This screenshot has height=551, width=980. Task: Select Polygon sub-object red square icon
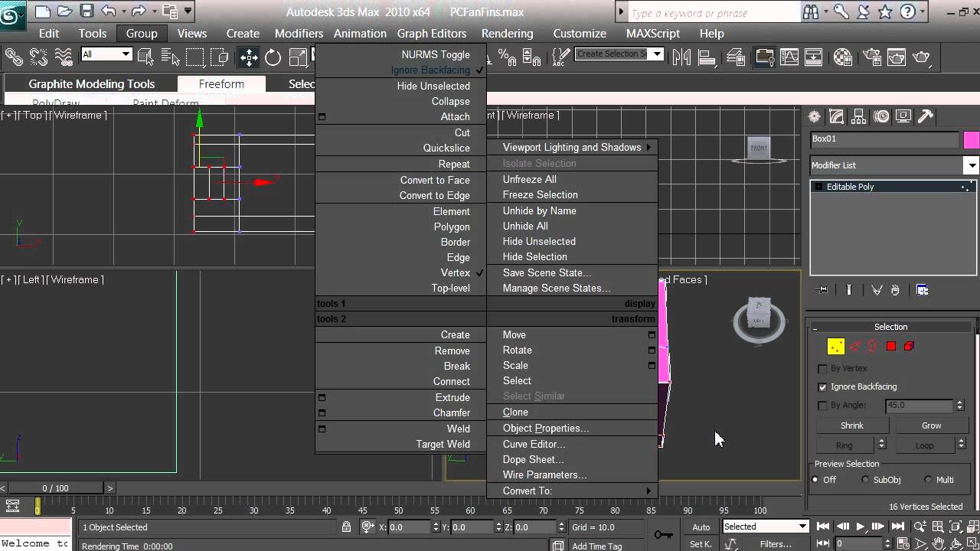tap(891, 347)
